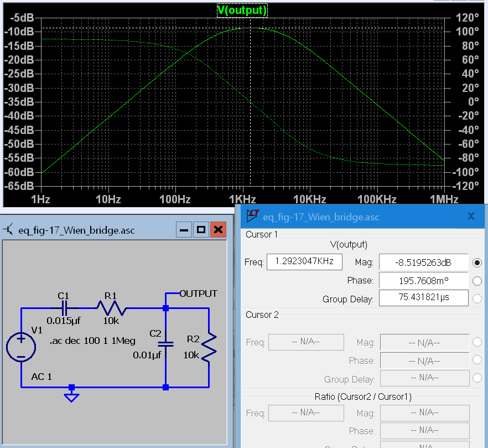Click the OUTPUT net label

point(198,293)
